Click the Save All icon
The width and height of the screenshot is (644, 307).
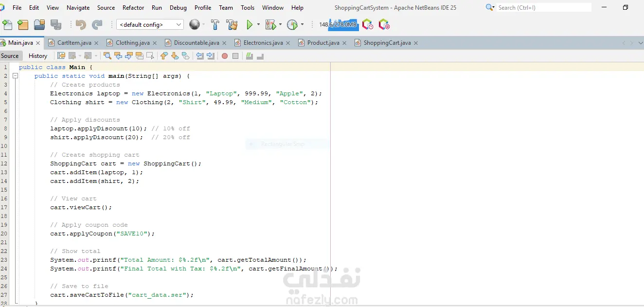pyautogui.click(x=56, y=24)
